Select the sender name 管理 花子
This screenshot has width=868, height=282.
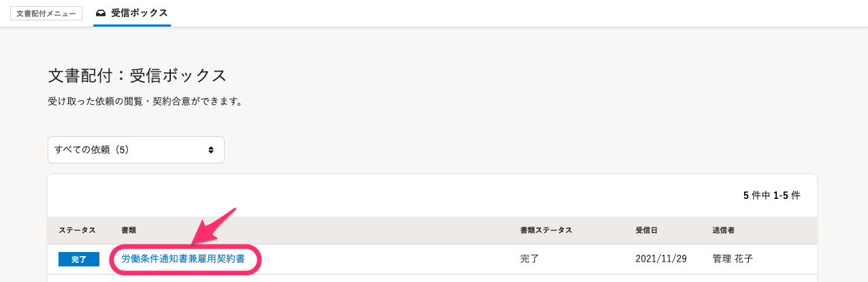[x=733, y=259]
